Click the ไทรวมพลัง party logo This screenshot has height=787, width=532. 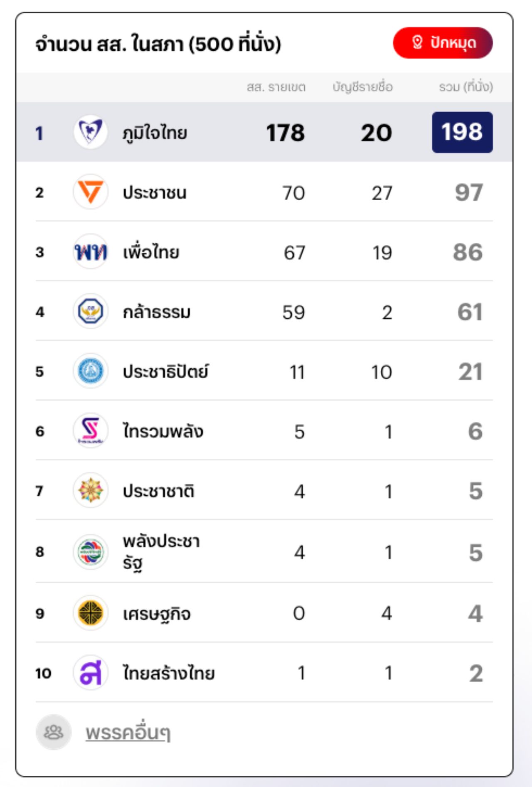[91, 430]
